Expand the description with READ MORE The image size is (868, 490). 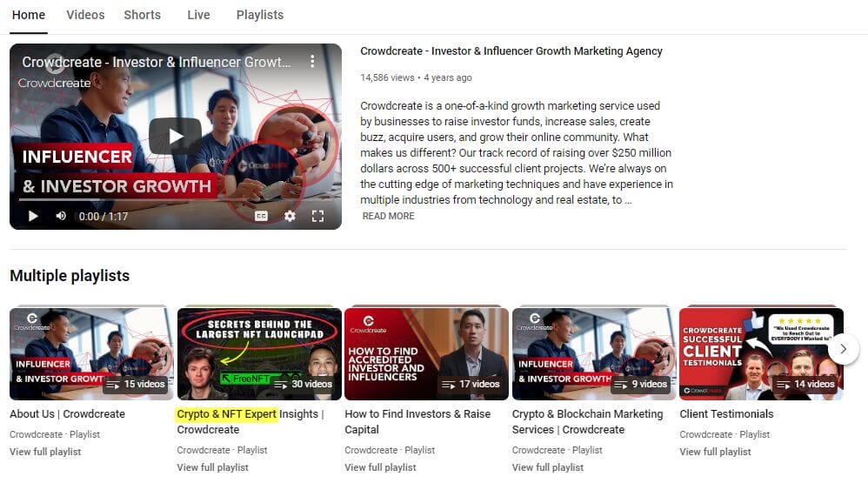click(388, 216)
